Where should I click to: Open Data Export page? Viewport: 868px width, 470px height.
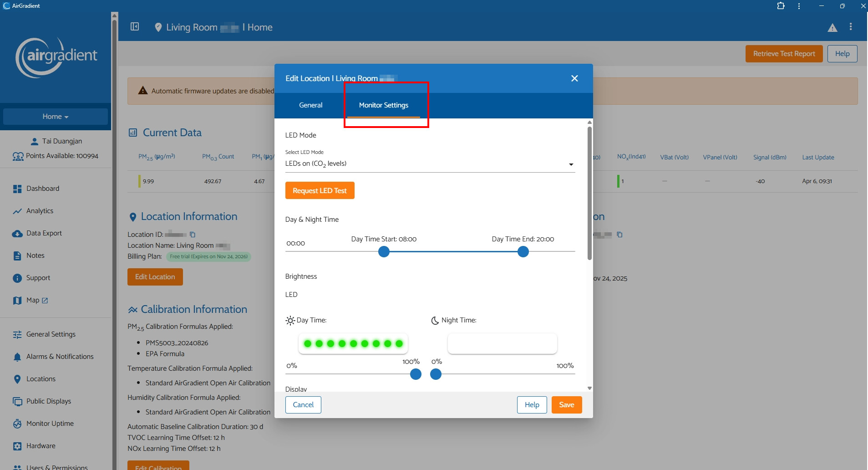(44, 233)
